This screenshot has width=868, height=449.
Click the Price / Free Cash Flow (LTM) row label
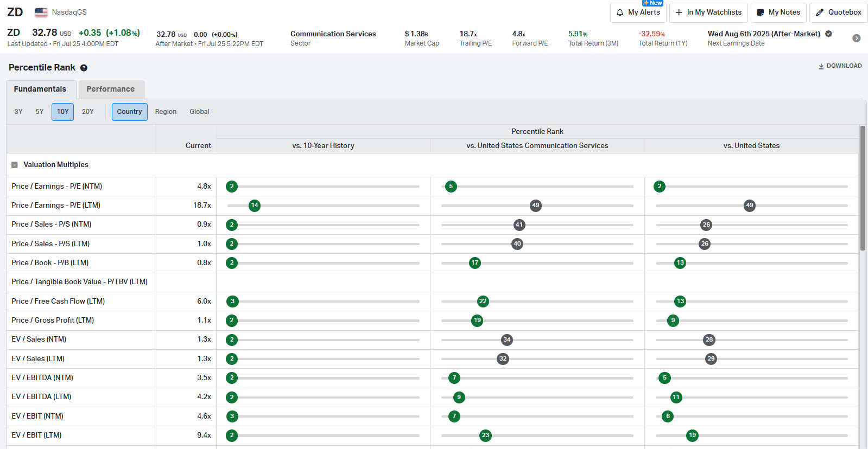[58, 302]
